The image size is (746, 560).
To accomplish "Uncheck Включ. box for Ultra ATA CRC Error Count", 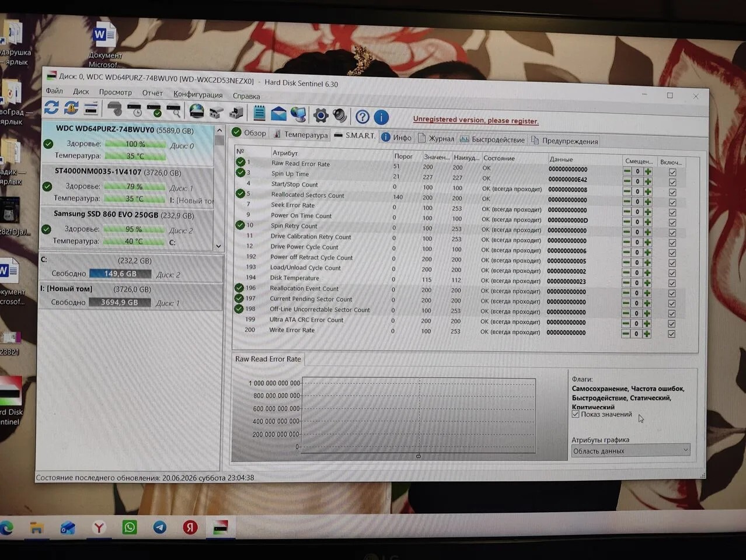I will pyautogui.click(x=671, y=324).
